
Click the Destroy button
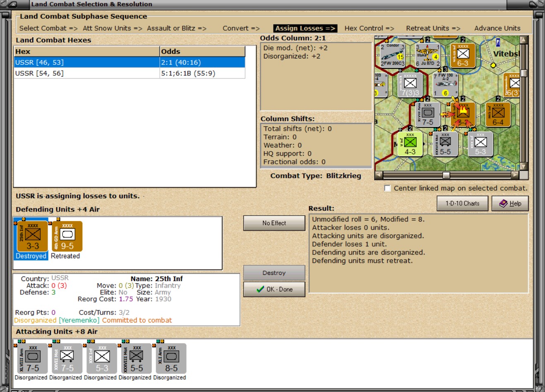[x=274, y=273]
